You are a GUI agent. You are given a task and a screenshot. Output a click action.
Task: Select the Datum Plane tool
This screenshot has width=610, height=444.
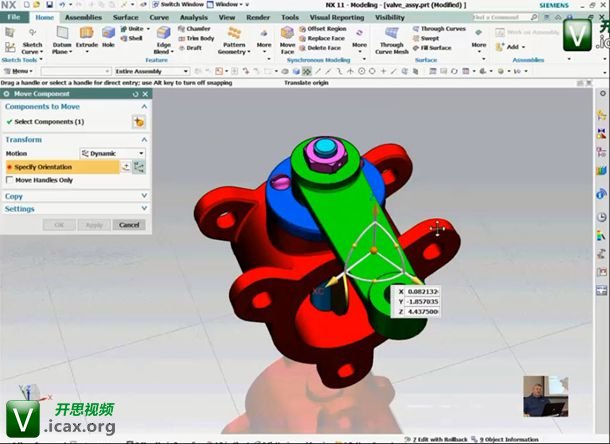pos(62,39)
